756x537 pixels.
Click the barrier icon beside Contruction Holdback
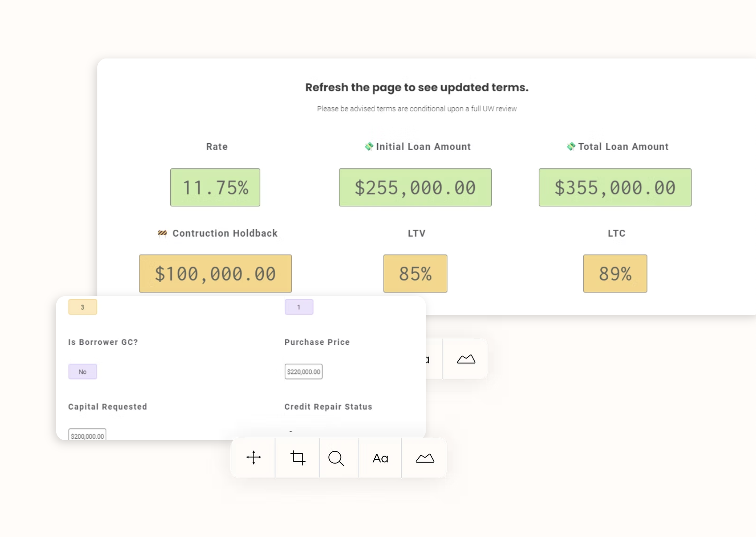tap(162, 233)
